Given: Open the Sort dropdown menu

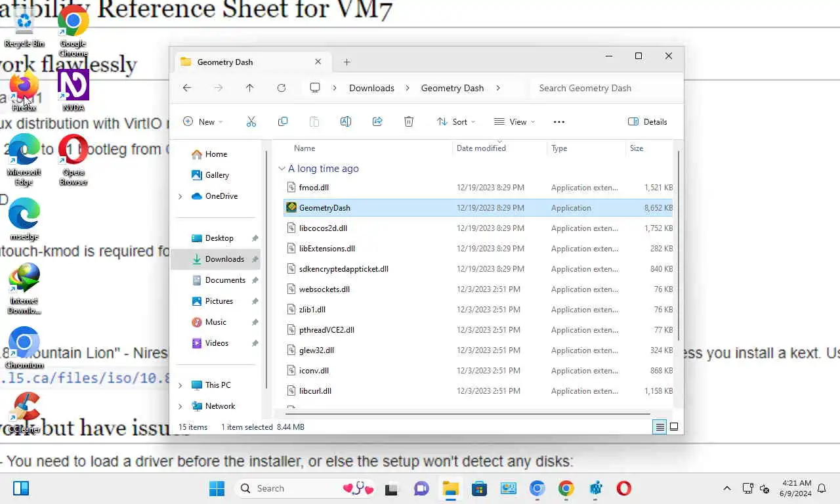Looking at the screenshot, I should coord(456,121).
